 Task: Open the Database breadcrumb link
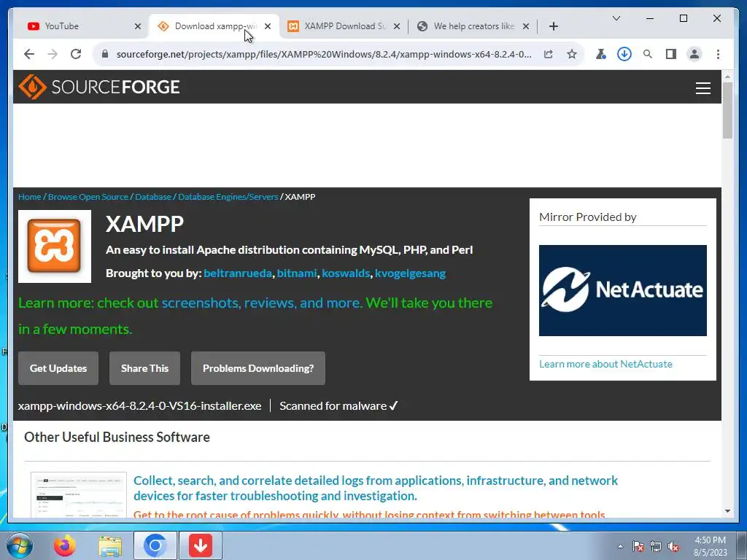tap(153, 197)
